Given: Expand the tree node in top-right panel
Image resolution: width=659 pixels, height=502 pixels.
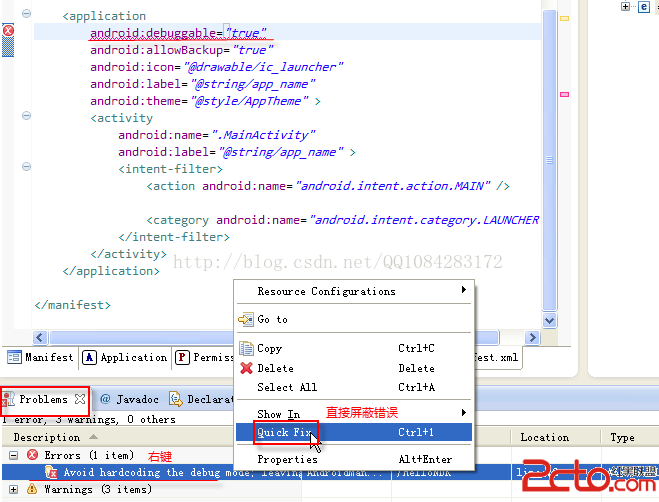Looking at the screenshot, I should click(625, 6).
